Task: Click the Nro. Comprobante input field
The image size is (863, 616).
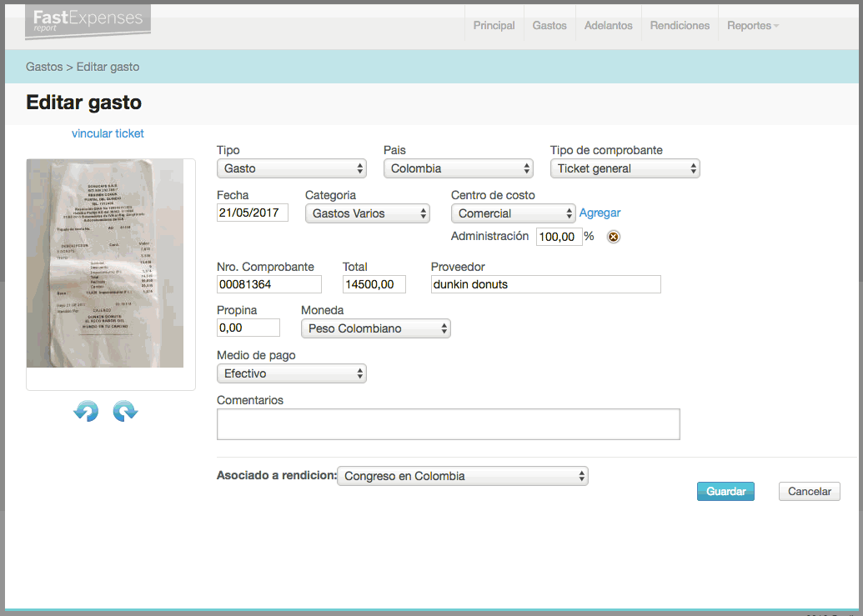Action: tap(269, 284)
